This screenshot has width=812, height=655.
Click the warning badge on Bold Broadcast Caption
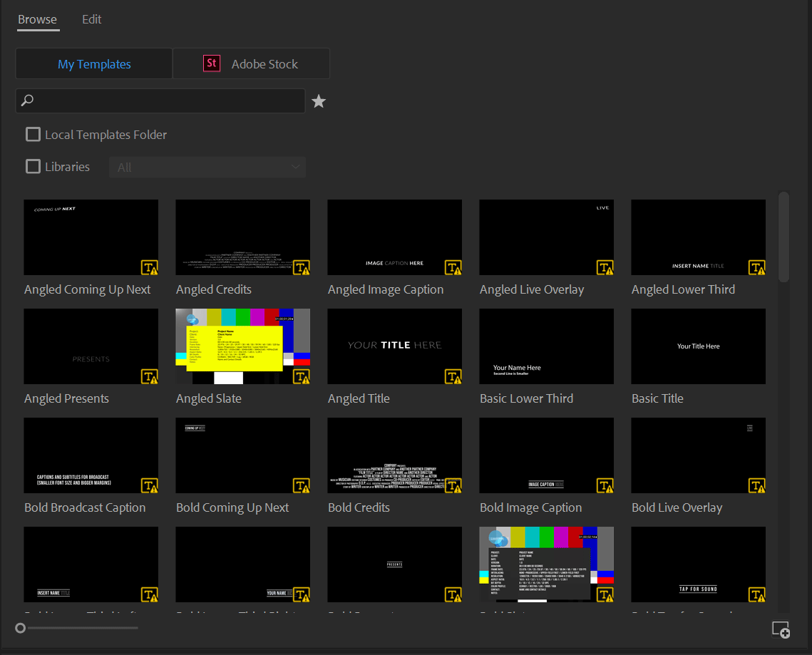[150, 485]
